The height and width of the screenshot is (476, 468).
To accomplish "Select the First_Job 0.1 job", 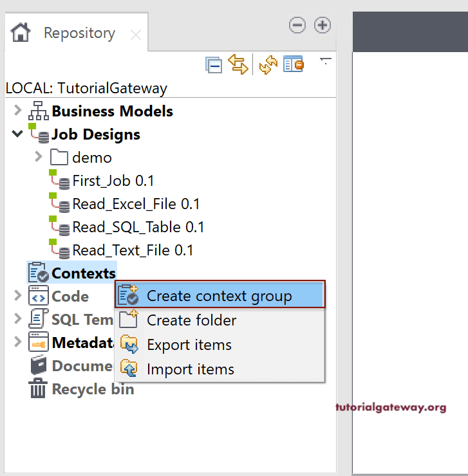I will point(113,181).
